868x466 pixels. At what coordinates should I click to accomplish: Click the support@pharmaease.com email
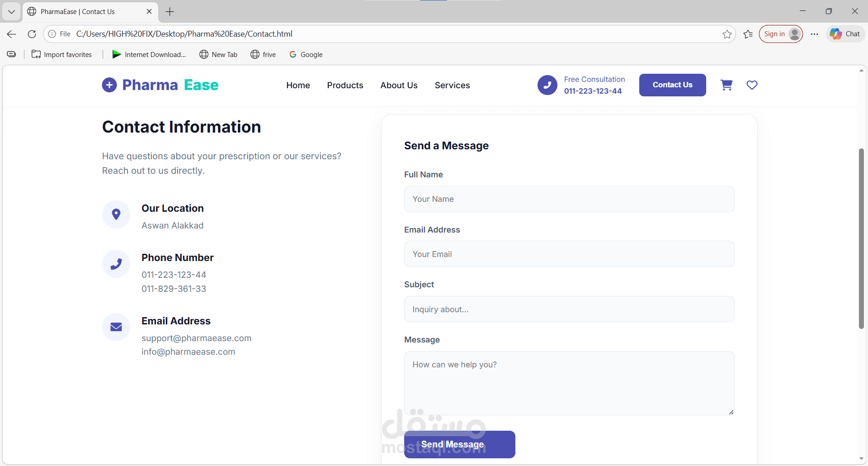196,338
